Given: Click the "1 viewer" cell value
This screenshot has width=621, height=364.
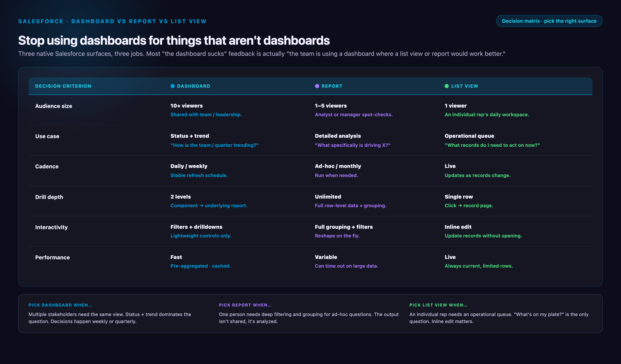Looking at the screenshot, I should pos(455,106).
